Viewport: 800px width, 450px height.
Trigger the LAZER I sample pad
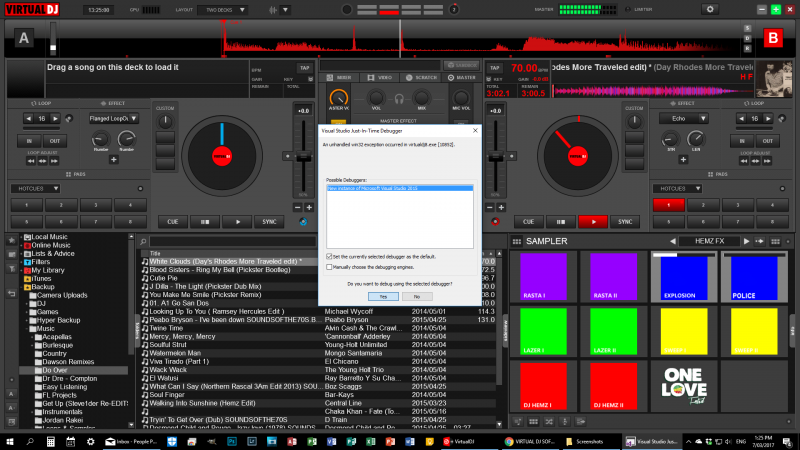point(543,331)
